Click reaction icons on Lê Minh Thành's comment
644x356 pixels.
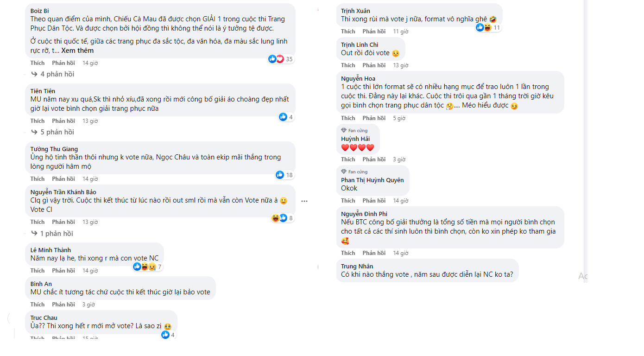pos(144,267)
